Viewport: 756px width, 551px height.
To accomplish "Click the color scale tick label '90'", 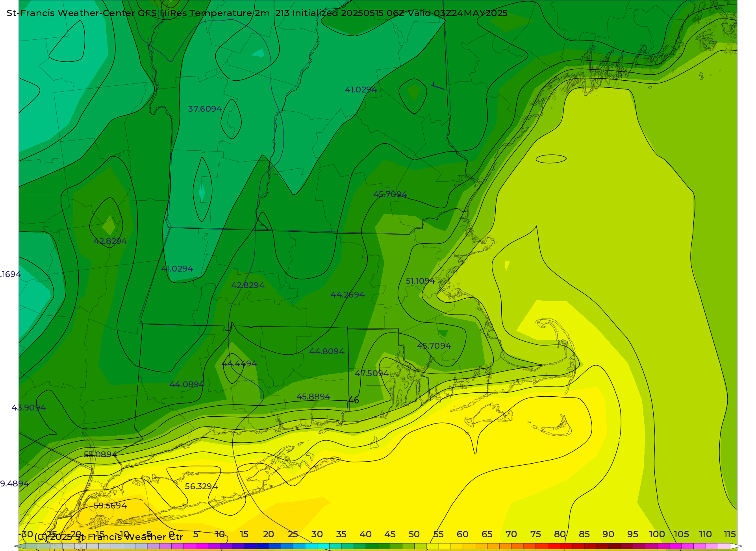I will (608, 534).
